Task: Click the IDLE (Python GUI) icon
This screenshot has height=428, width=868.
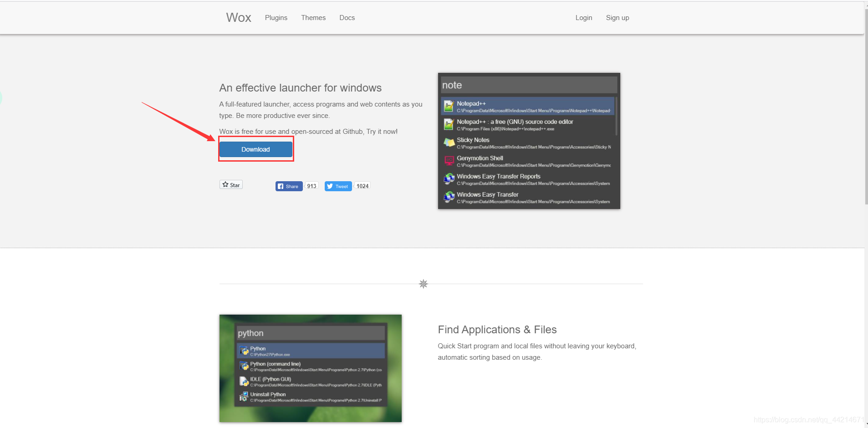Action: [244, 382]
